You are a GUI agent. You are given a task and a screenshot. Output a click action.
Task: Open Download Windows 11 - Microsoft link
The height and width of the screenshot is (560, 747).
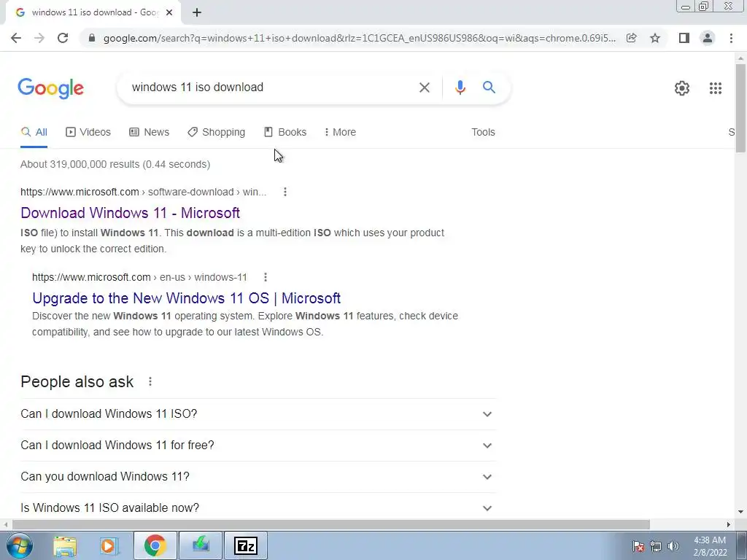130,213
